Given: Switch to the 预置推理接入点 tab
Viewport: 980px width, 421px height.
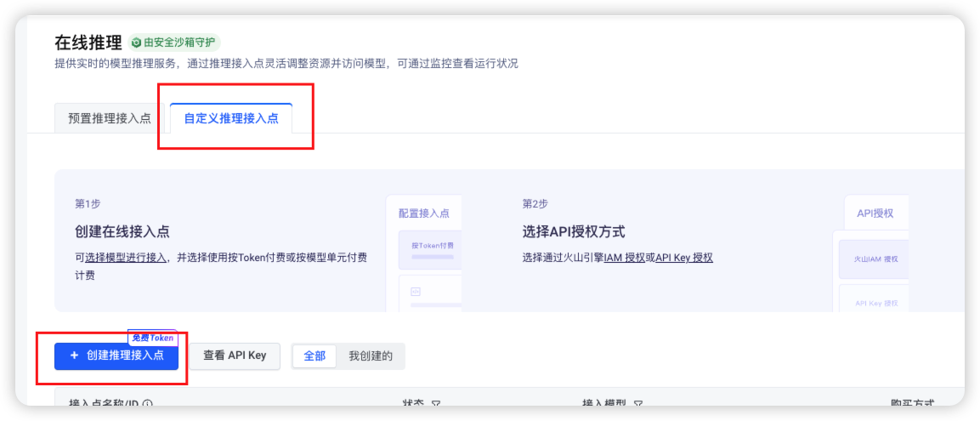Looking at the screenshot, I should click(110, 118).
